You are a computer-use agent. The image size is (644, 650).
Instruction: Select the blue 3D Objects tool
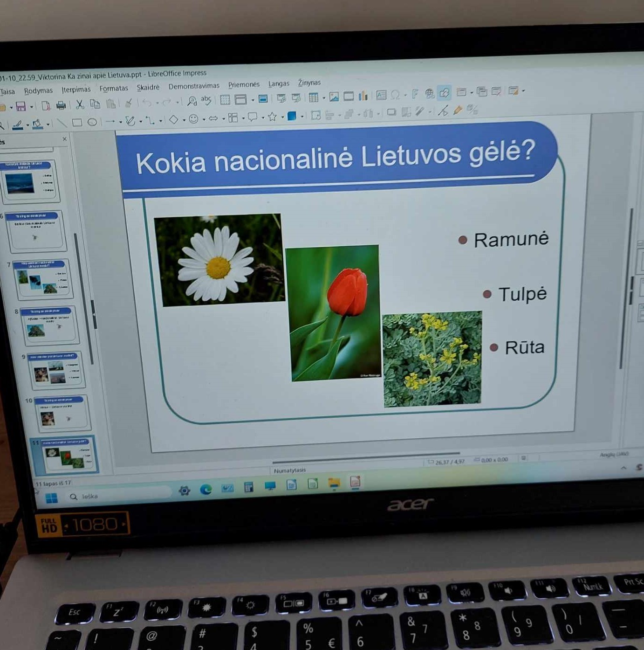292,116
